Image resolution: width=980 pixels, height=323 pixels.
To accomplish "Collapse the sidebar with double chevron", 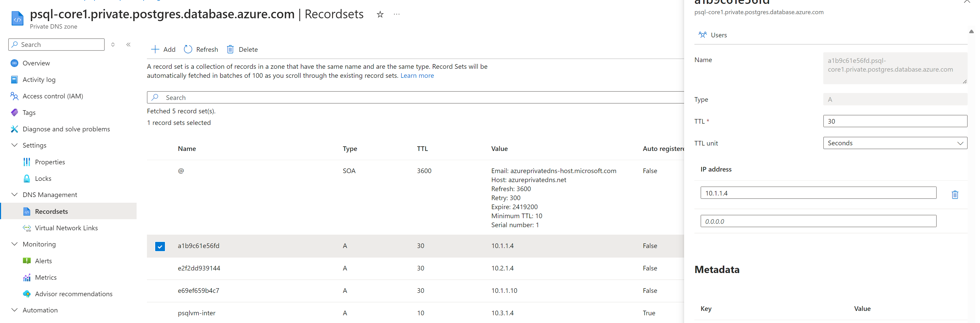I will tap(129, 45).
